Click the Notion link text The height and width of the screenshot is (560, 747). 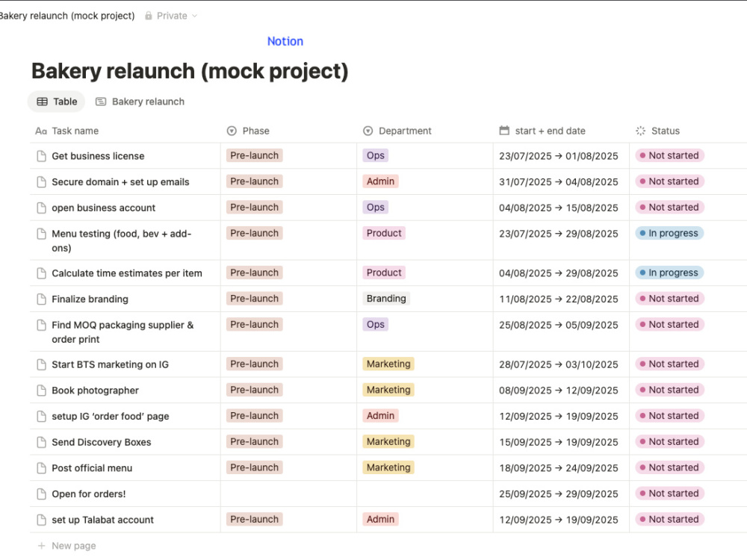(285, 41)
